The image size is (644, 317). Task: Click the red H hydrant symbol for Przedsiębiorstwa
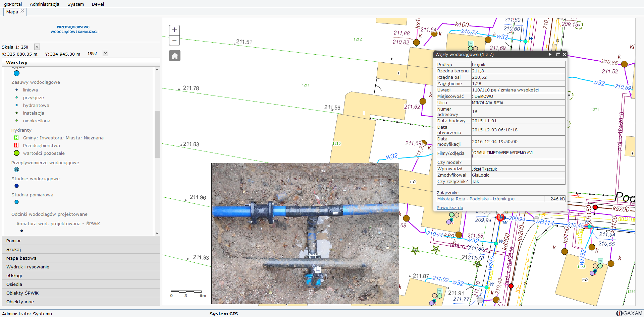point(16,145)
